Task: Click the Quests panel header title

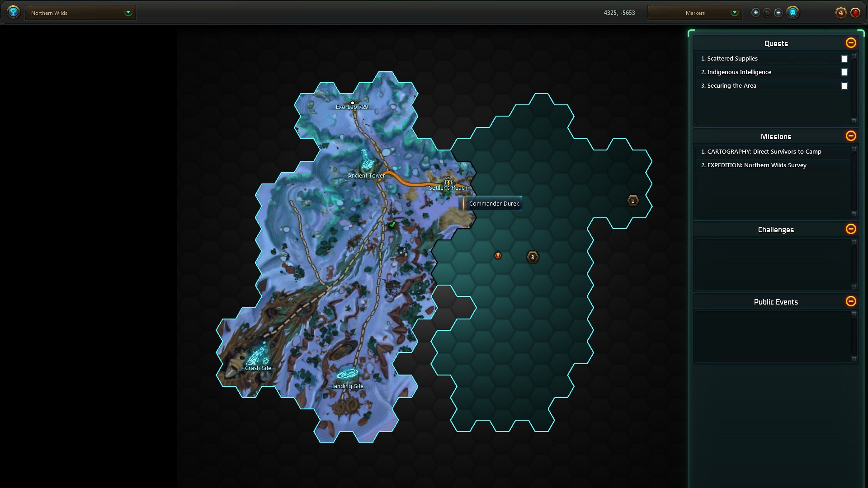Action: coord(776,43)
